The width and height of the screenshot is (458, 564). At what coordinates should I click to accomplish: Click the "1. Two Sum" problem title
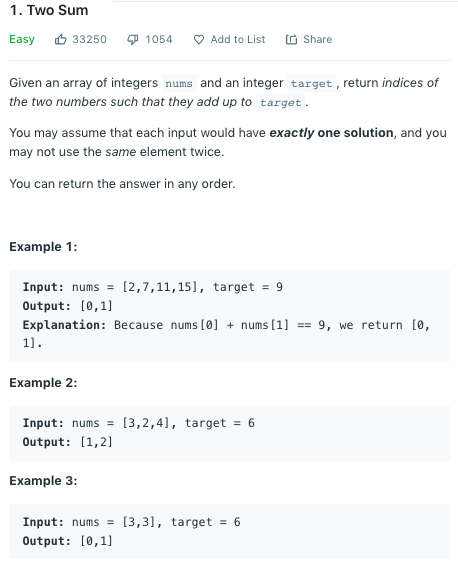[x=49, y=10]
